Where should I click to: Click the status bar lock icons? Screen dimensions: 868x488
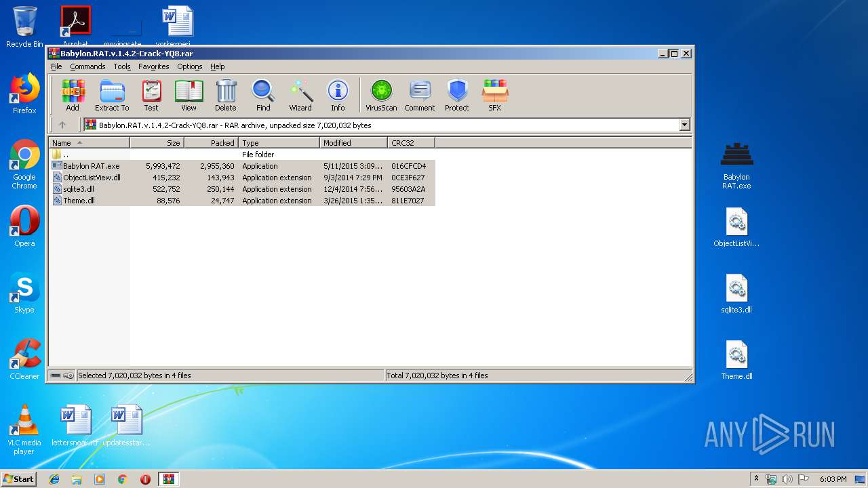click(62, 375)
